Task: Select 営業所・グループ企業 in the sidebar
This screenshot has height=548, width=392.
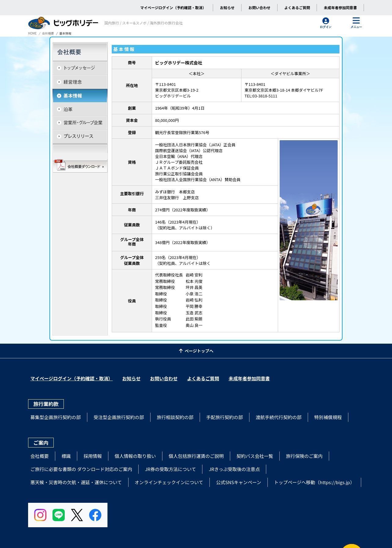Action: point(80,122)
